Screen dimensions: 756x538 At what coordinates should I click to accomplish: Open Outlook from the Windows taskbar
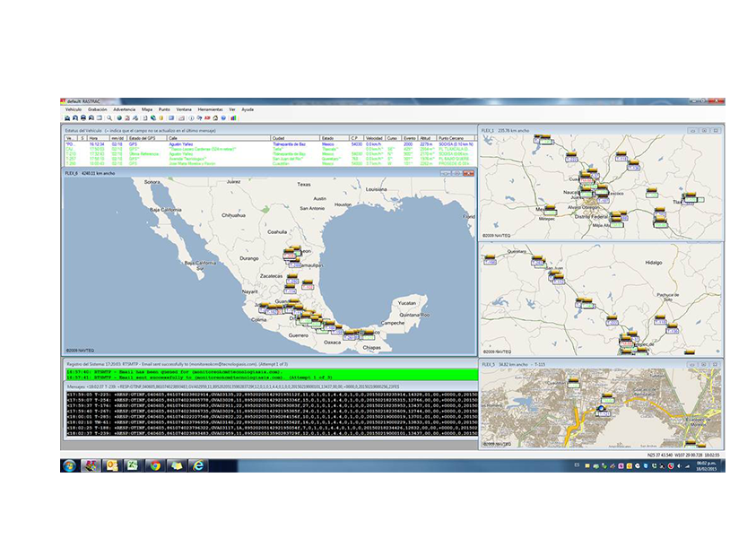112,465
